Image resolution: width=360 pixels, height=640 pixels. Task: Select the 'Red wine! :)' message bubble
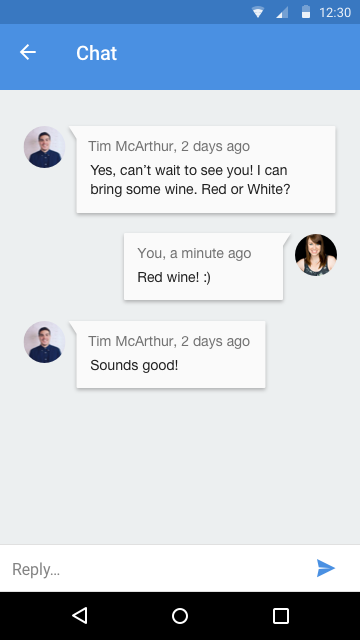(203, 267)
